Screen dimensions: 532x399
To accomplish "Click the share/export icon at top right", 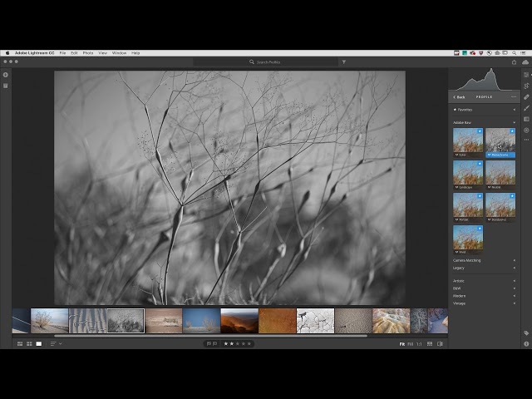I will point(514,62).
